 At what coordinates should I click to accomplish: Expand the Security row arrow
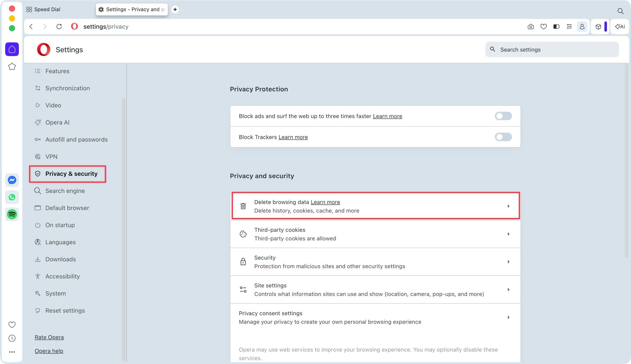509,262
